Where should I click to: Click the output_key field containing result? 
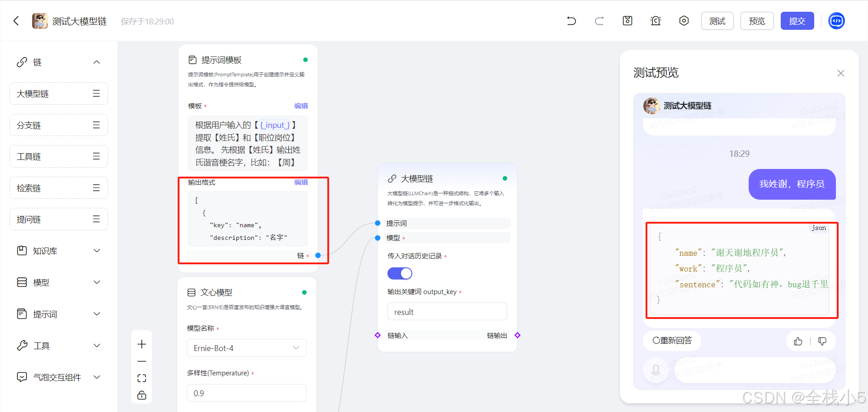tap(447, 312)
